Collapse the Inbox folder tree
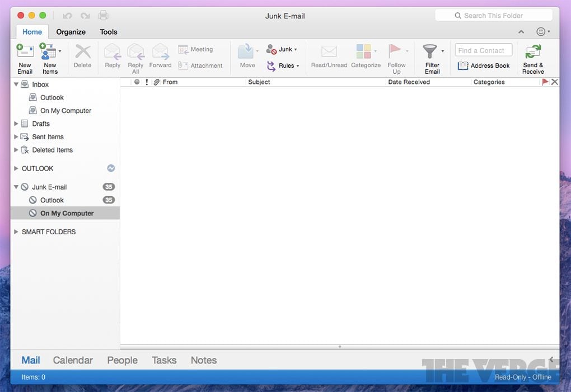The image size is (571, 392). coord(16,84)
